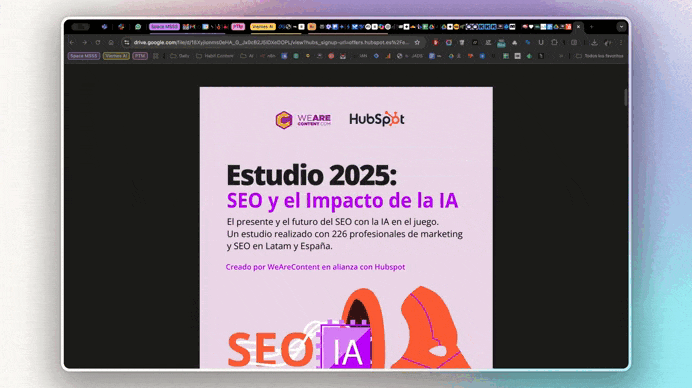Grab the PDF viewer vertical scrollbar
Image resolution: width=692 pixels, height=388 pixels.
point(626,97)
